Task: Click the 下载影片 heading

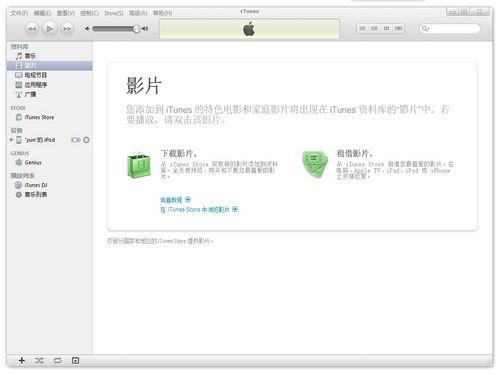Action: coord(179,154)
